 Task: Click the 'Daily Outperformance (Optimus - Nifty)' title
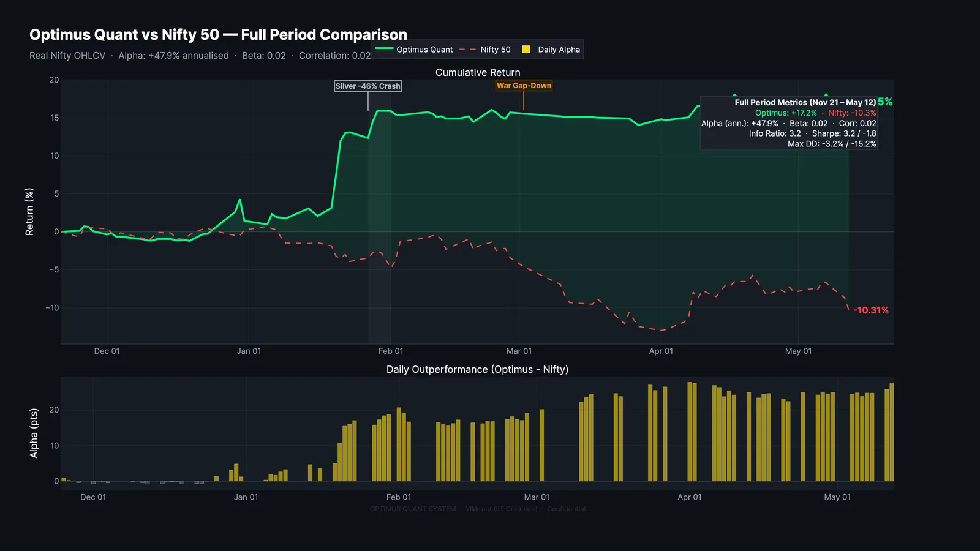tap(477, 369)
